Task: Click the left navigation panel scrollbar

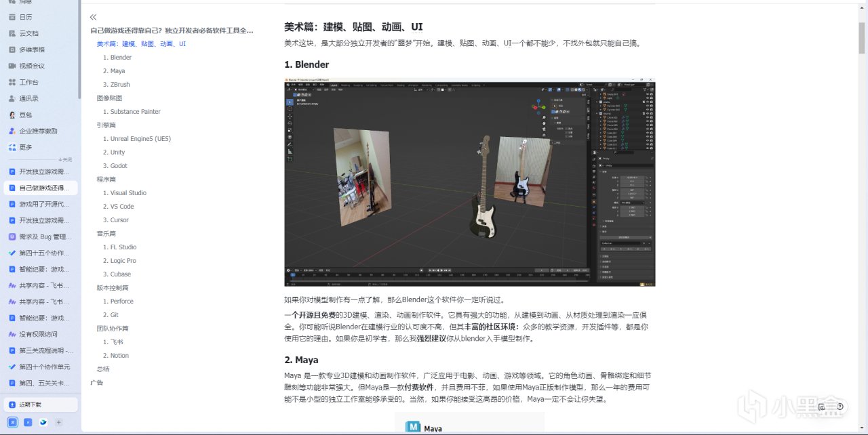Action: 80,49
